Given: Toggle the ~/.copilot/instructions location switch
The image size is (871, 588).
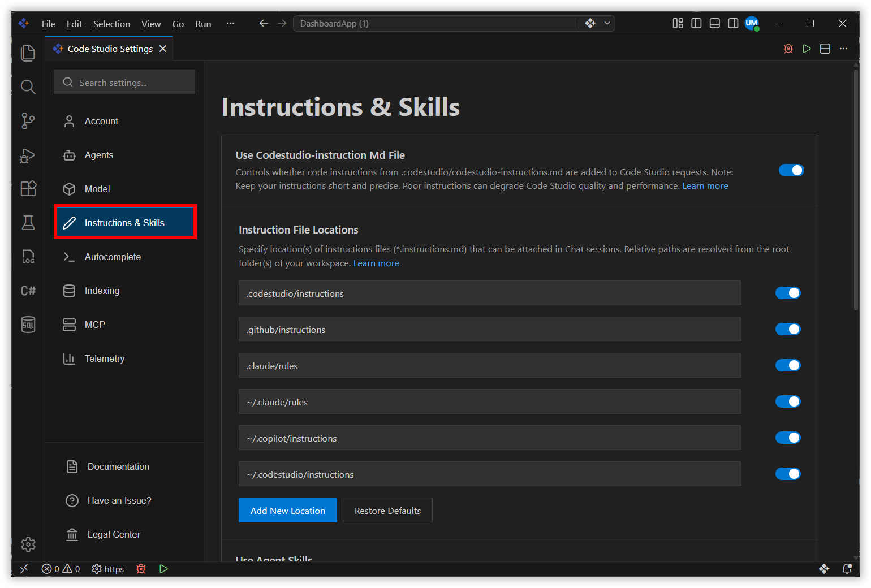Looking at the screenshot, I should 788,438.
